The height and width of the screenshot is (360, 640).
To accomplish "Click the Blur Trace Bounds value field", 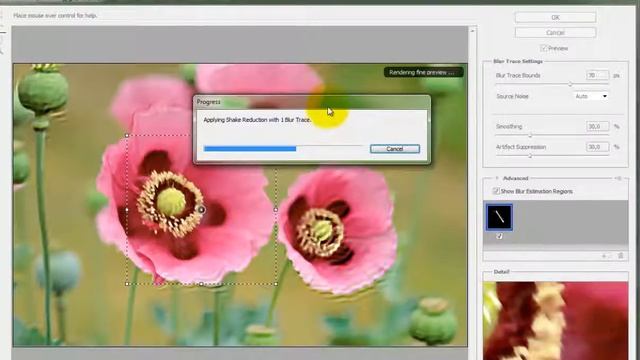I will coord(597,75).
